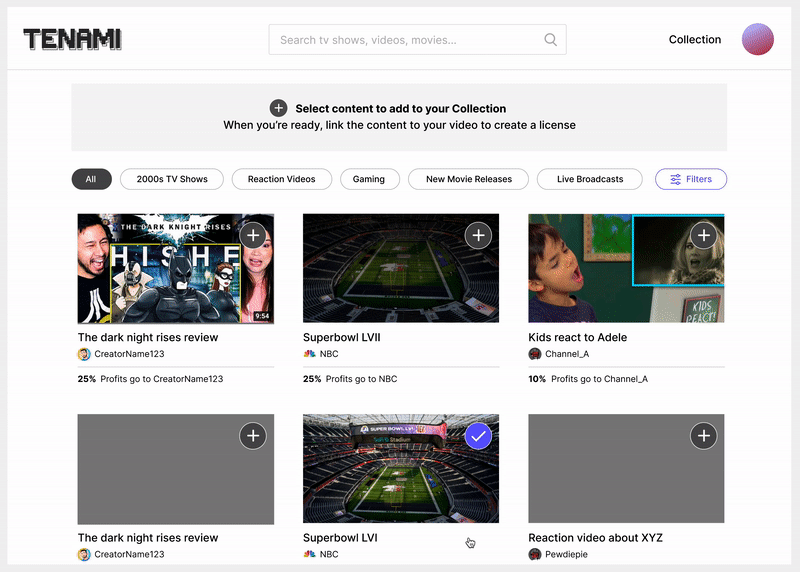
Task: Select the All category filter
Action: pos(91,179)
